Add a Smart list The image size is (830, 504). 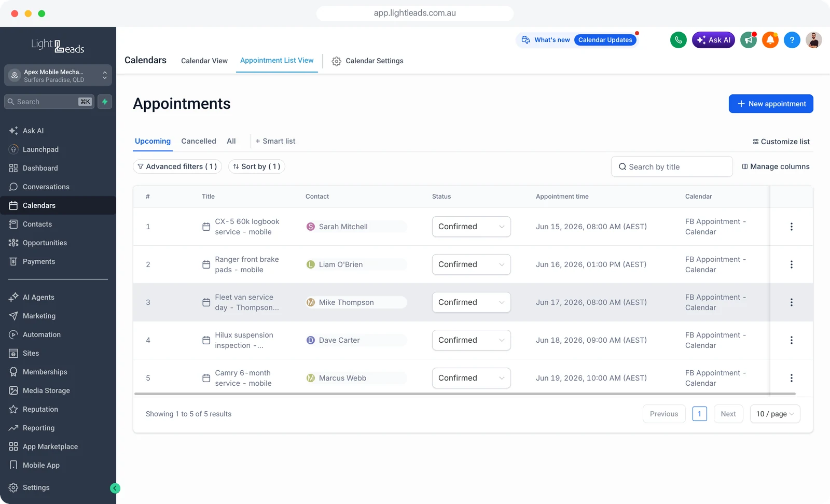pos(275,141)
